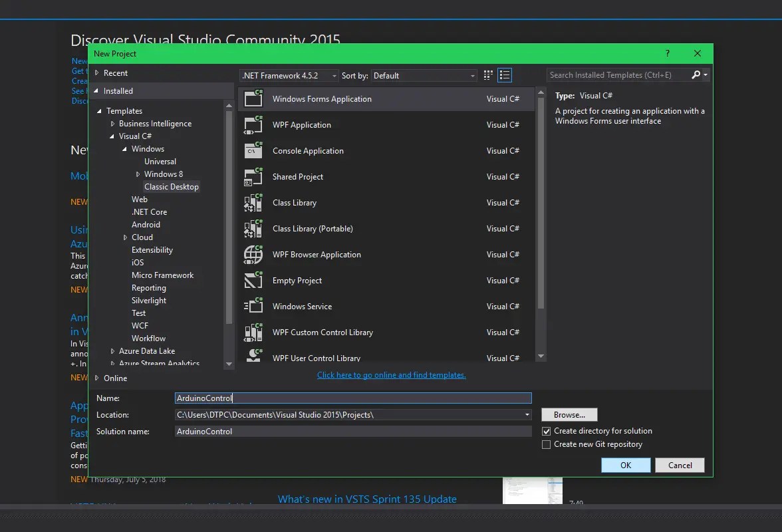Click the Empty Project template icon
The image size is (782, 532).
pyautogui.click(x=253, y=280)
